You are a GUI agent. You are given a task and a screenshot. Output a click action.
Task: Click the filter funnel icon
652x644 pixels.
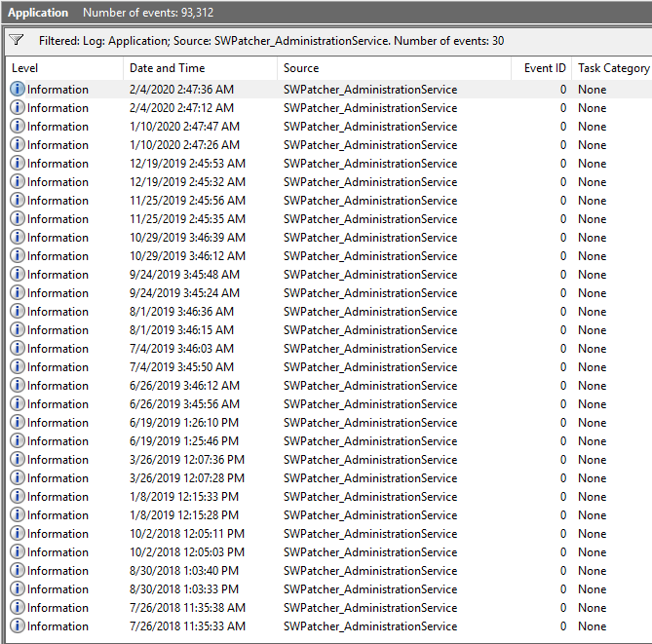pyautogui.click(x=17, y=40)
